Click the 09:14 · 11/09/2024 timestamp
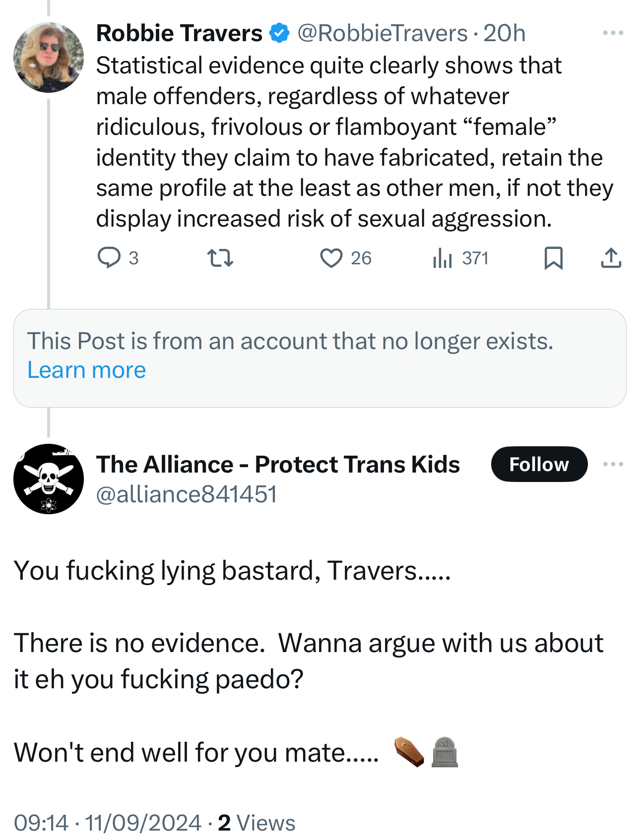The width and height of the screenshot is (640, 840). [x=108, y=823]
